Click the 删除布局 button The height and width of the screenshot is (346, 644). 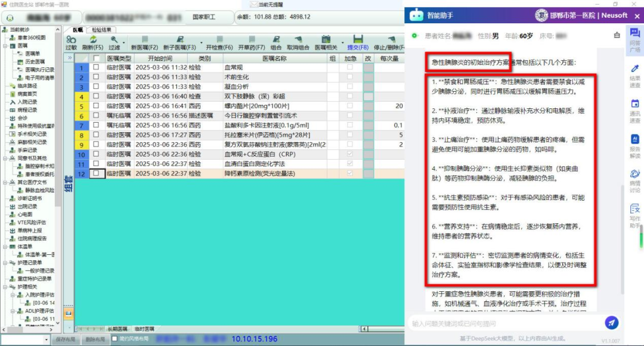[95, 339]
